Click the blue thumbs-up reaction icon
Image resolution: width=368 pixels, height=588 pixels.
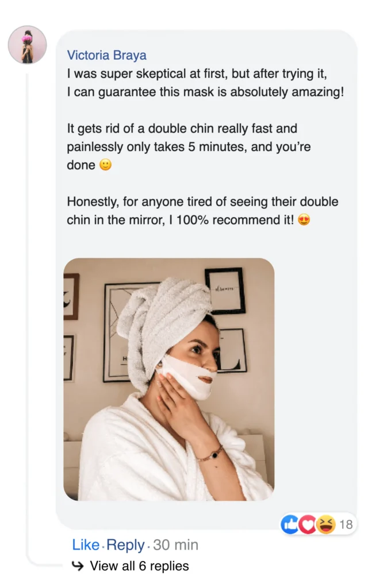coord(289,524)
